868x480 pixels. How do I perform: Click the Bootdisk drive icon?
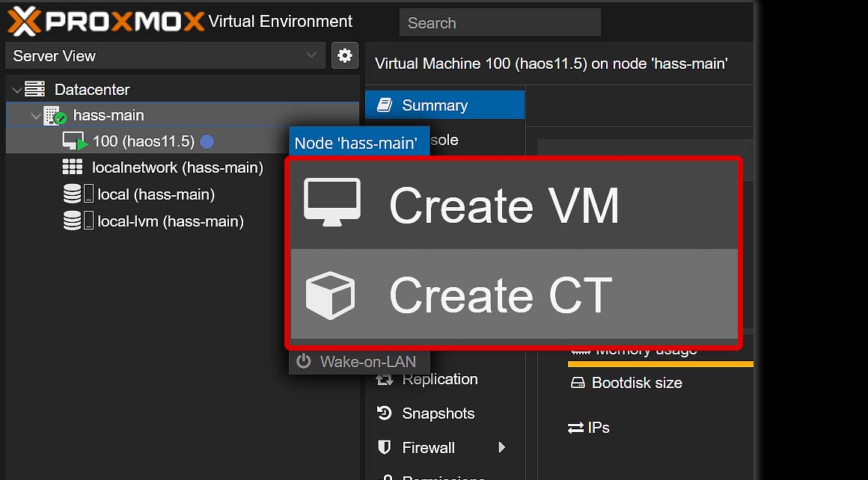click(x=578, y=383)
